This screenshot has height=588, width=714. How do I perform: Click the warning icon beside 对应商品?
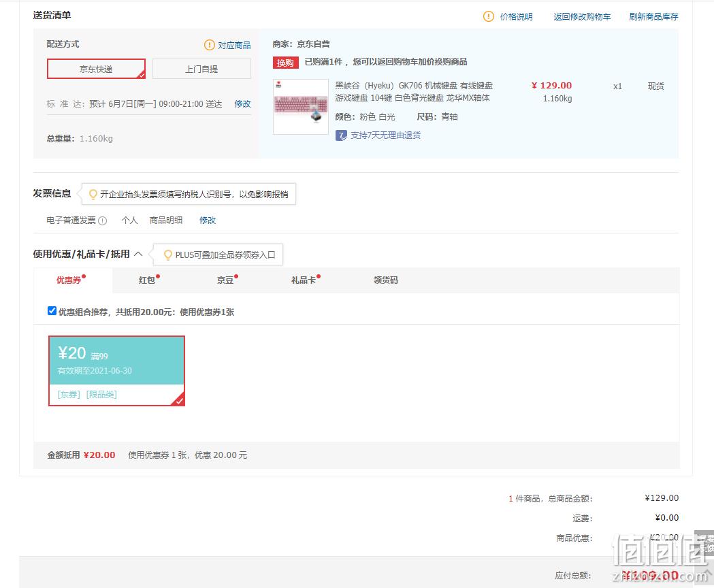tap(209, 45)
